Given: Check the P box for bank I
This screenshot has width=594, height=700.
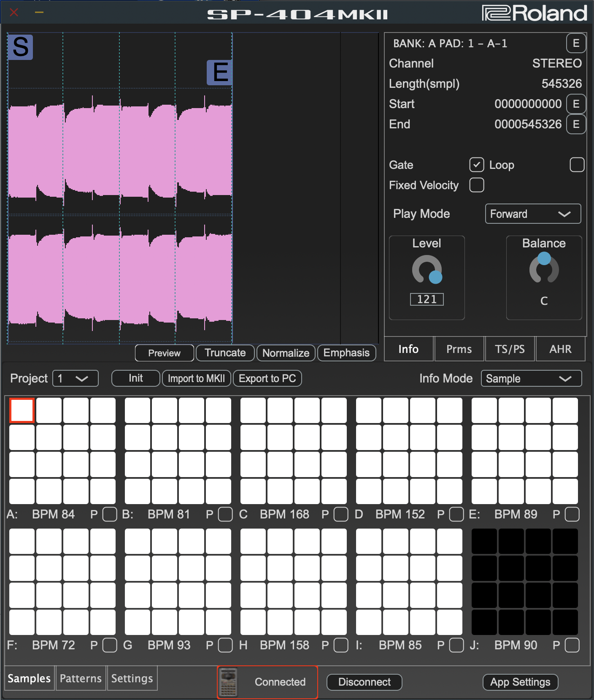Looking at the screenshot, I should [456, 645].
